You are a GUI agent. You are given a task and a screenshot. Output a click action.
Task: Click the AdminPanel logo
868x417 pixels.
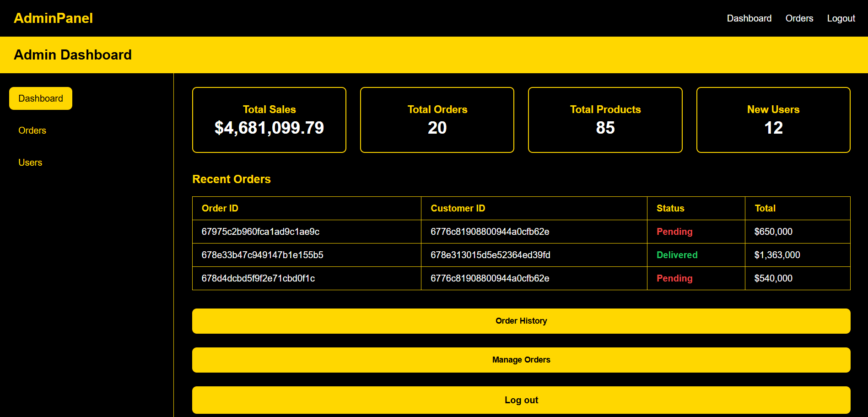click(x=53, y=18)
